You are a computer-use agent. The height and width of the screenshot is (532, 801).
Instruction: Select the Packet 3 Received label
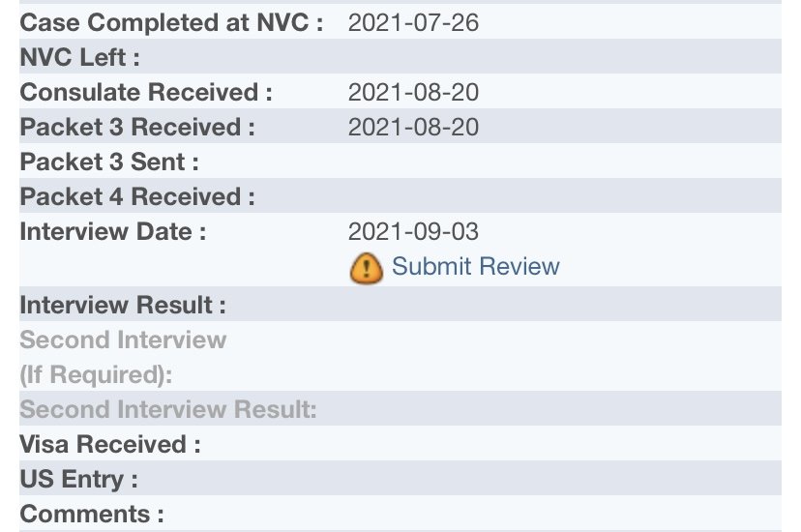[137, 127]
